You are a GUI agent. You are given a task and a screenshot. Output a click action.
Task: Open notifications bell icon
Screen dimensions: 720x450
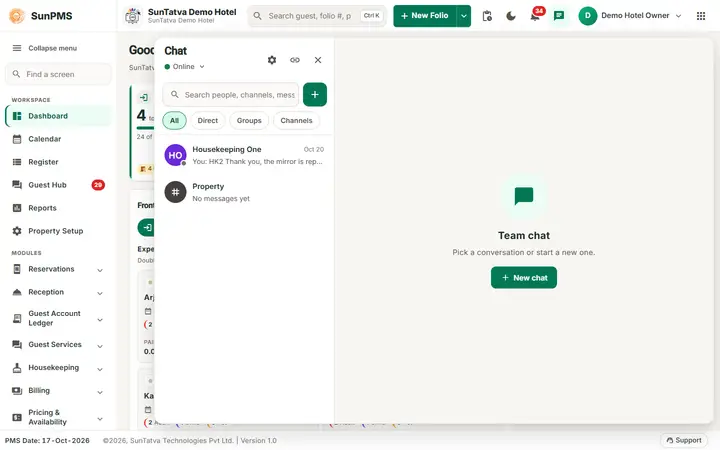[x=535, y=16]
